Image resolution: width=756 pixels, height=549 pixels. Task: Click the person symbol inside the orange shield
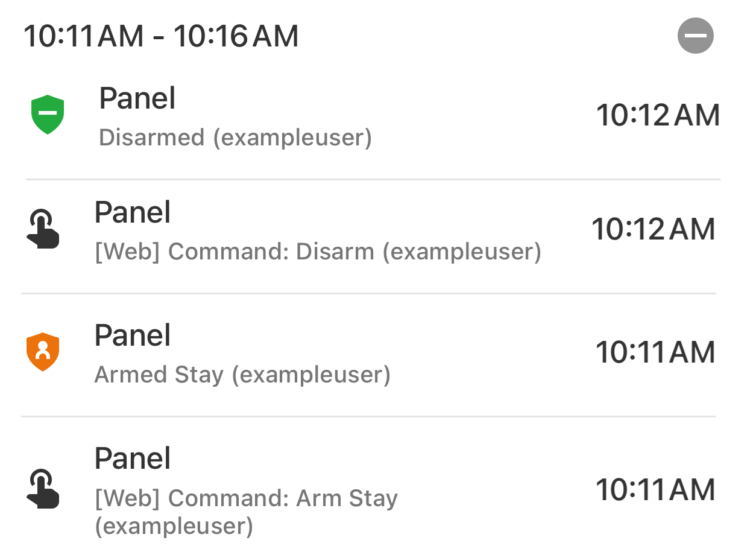tap(43, 351)
